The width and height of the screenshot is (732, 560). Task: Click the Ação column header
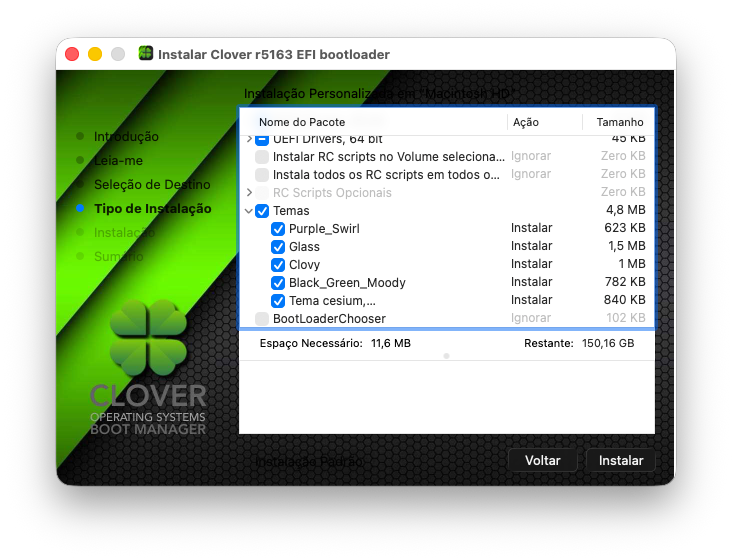click(526, 122)
